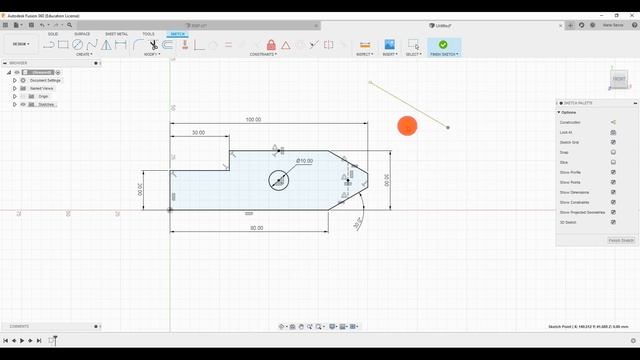
Task: Click the Orbit navigation icon
Action: (x=281, y=327)
